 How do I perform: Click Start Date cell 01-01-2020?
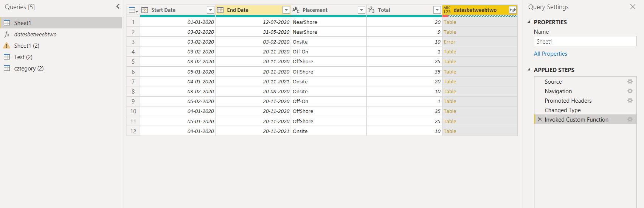tap(178, 22)
